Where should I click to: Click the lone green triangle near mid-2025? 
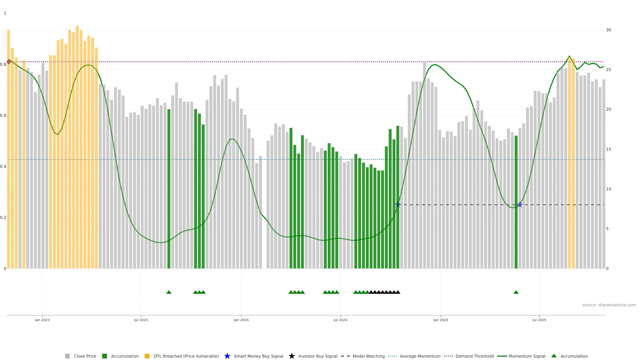pyautogui.click(x=516, y=292)
